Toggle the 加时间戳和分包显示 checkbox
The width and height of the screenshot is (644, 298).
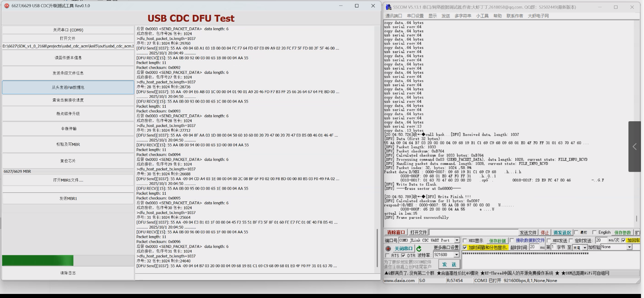click(465, 248)
